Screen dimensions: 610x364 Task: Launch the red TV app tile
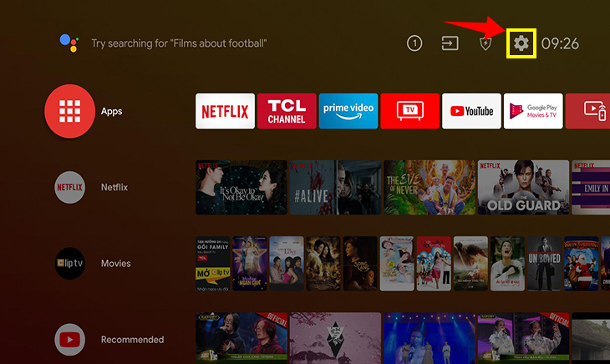tap(410, 111)
